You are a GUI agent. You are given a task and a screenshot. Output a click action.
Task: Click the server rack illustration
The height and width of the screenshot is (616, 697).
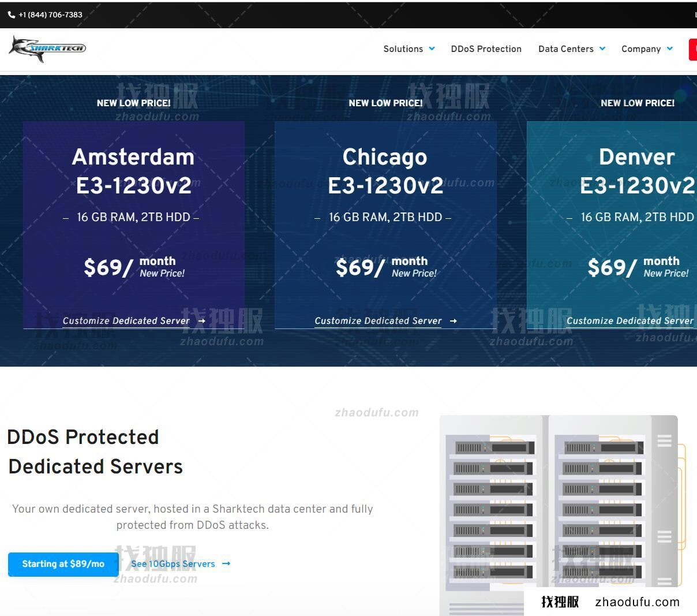[x=563, y=514]
